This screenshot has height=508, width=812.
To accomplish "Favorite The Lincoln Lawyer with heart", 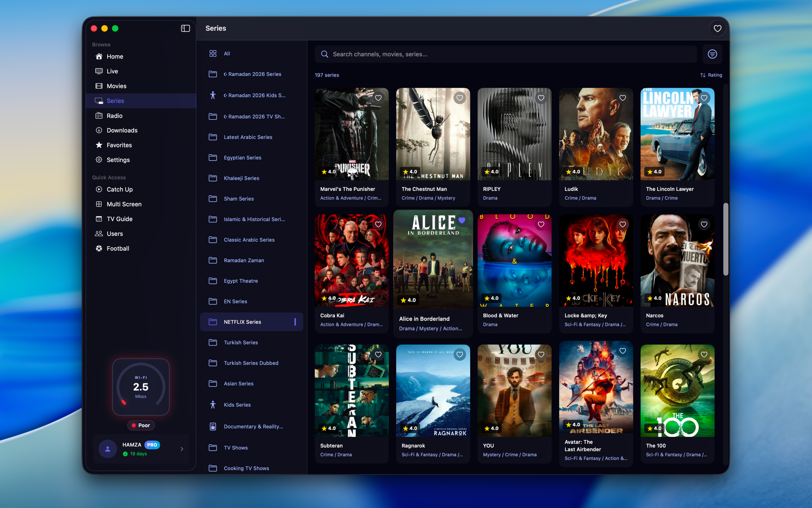I will [704, 98].
